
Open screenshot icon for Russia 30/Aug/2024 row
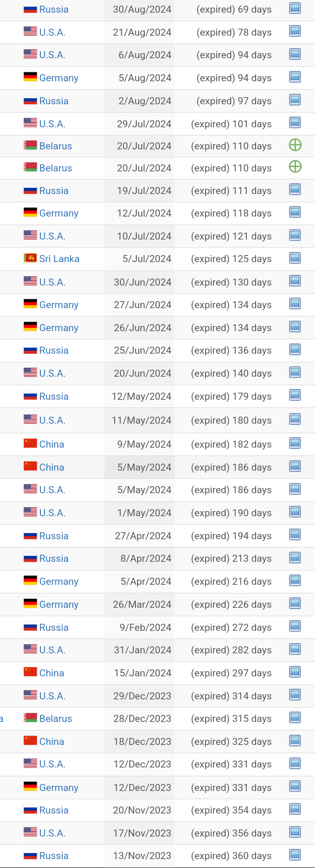coord(295,8)
